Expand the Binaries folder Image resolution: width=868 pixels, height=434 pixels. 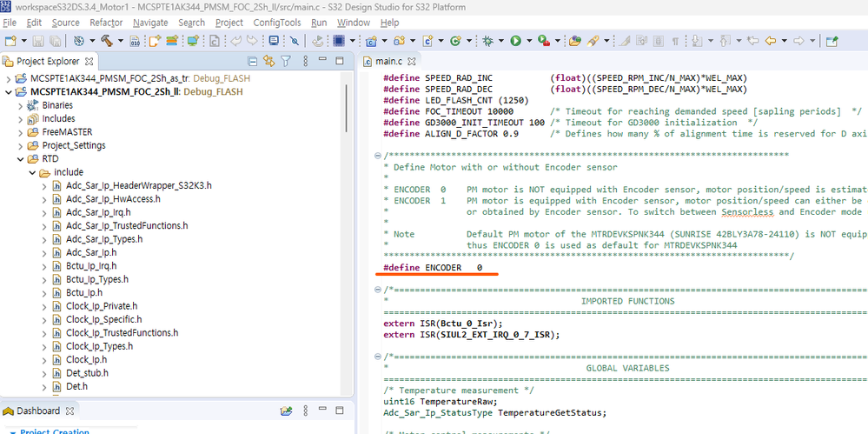coord(21,105)
